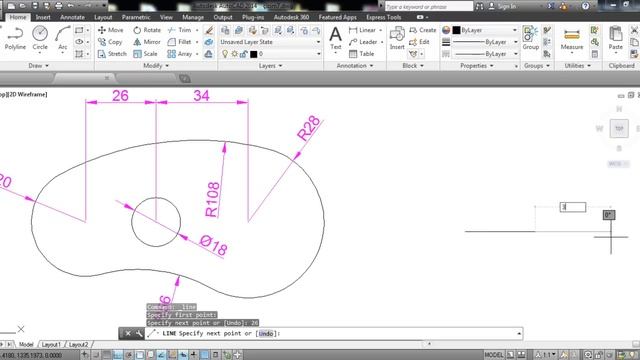Switch to the Parametric ribbon tab
640x360 pixels.
[136, 17]
